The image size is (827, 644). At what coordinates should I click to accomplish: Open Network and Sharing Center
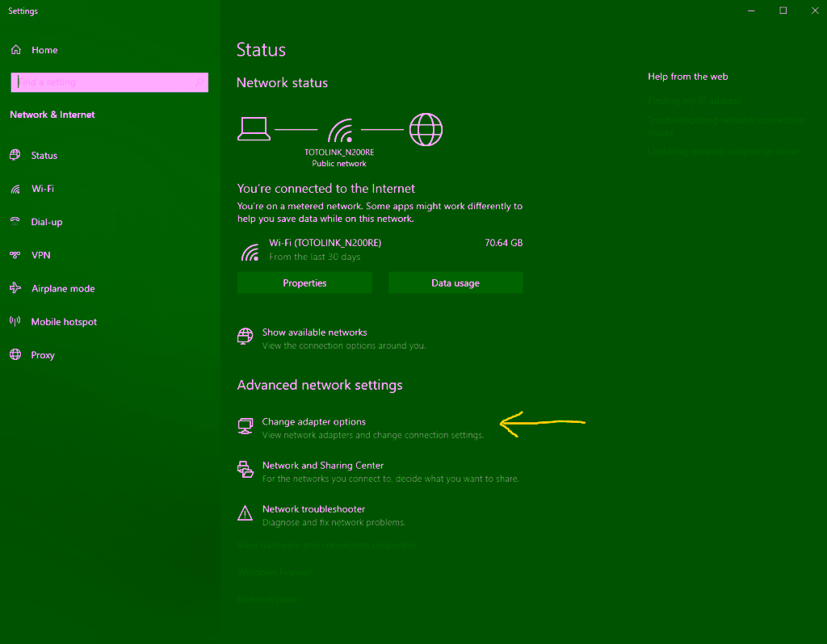(322, 466)
